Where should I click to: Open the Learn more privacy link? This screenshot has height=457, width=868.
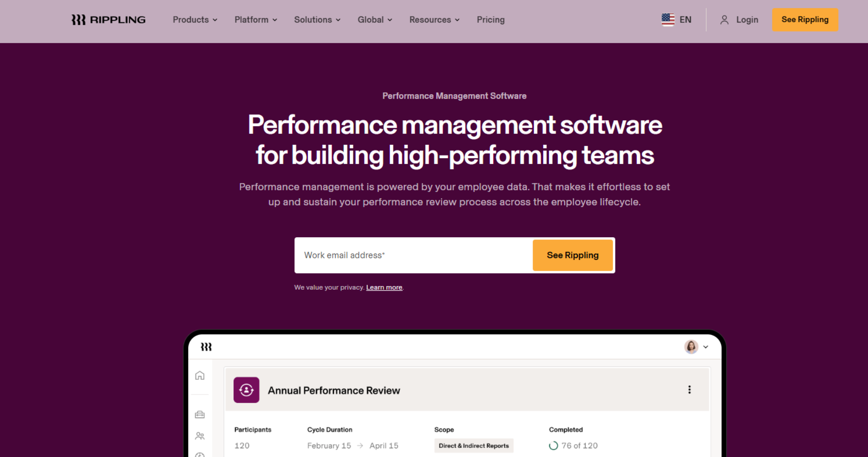point(384,287)
